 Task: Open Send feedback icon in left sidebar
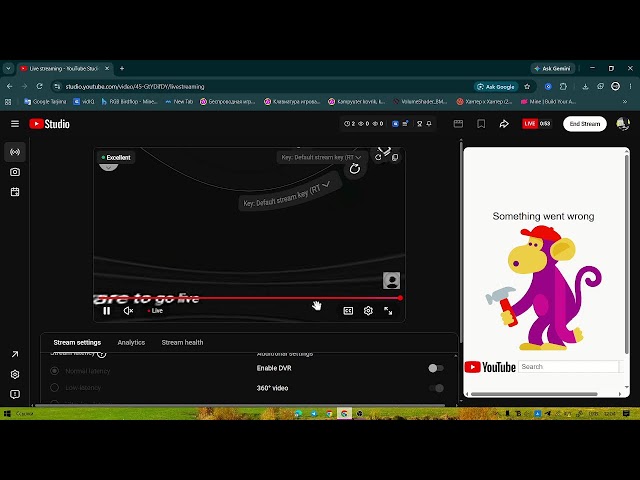click(x=15, y=394)
